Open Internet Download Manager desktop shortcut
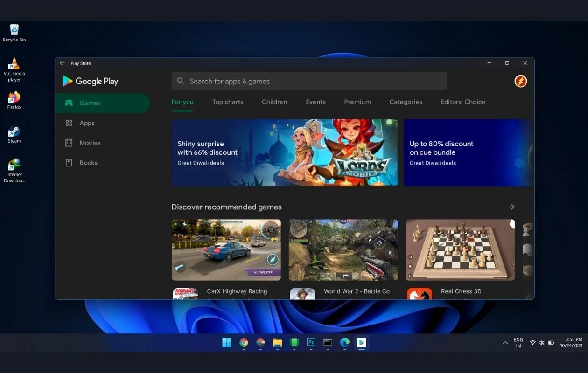The image size is (588, 373). (14, 171)
